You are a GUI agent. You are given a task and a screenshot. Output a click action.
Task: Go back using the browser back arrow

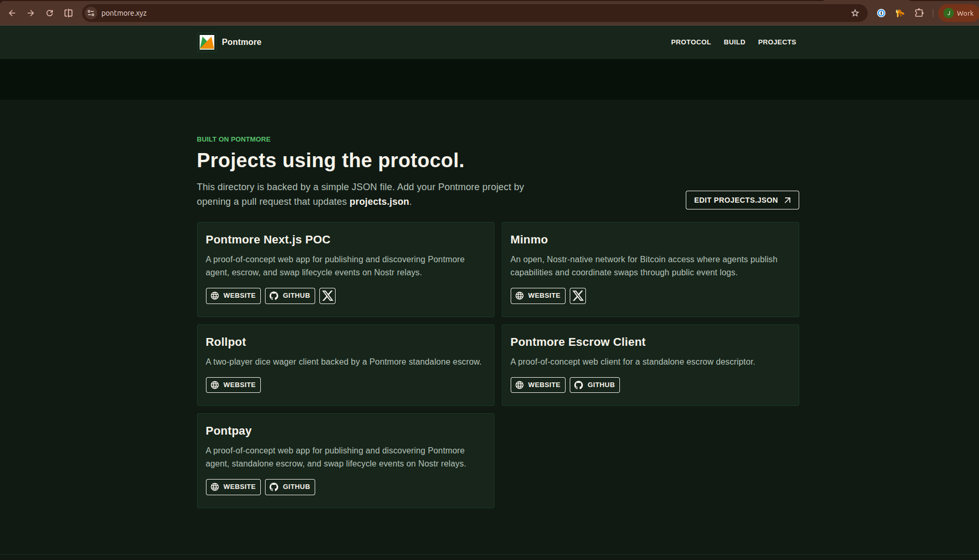(12, 13)
